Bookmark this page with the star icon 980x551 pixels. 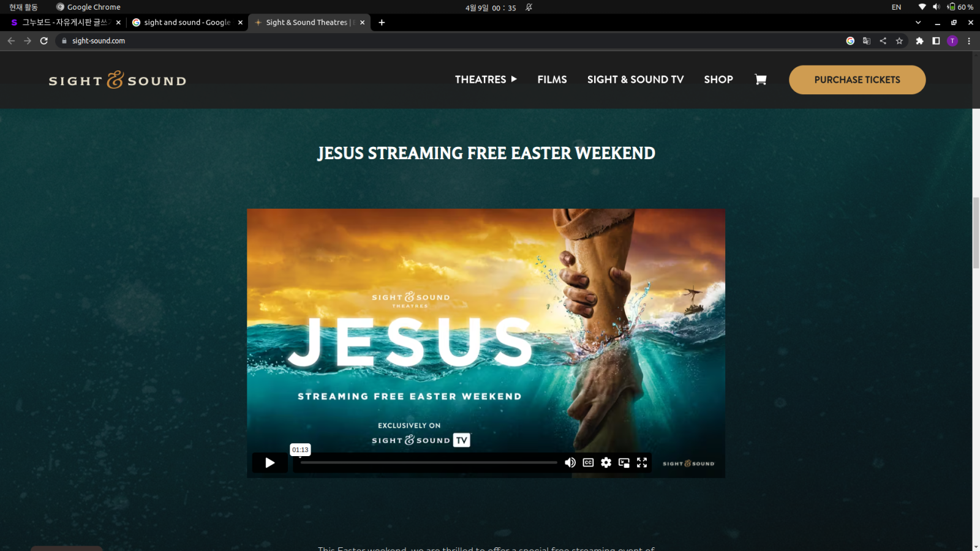[899, 41]
